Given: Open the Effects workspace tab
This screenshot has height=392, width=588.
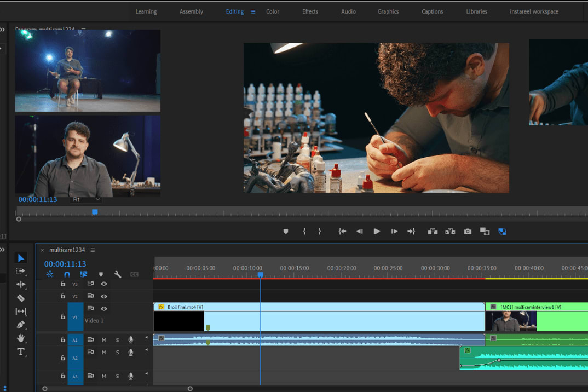Looking at the screenshot, I should tap(310, 11).
